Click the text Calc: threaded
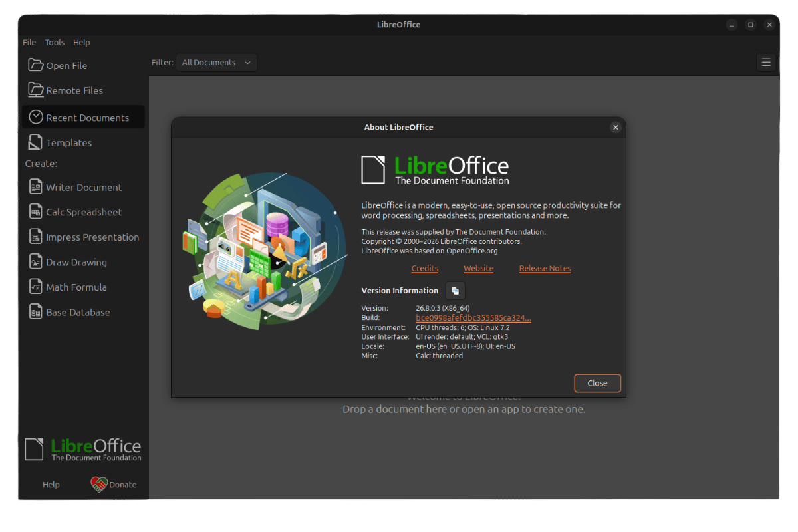Image resolution: width=798 pixels, height=532 pixels. (439, 356)
